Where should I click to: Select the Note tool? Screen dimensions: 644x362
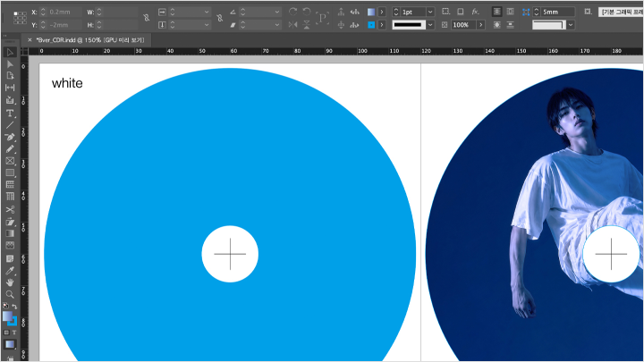click(x=10, y=258)
